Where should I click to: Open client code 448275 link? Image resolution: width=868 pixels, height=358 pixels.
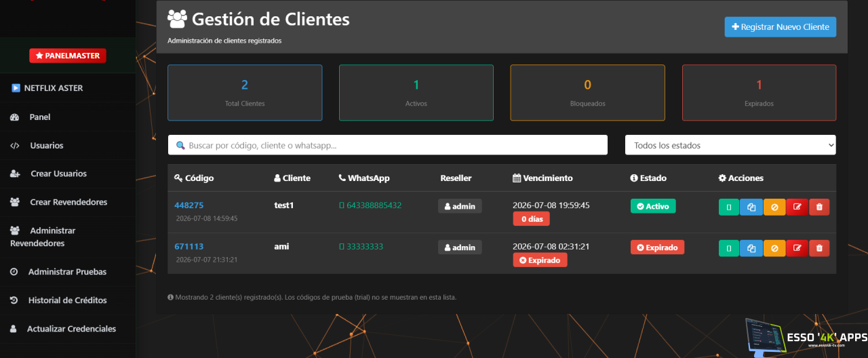pos(189,205)
